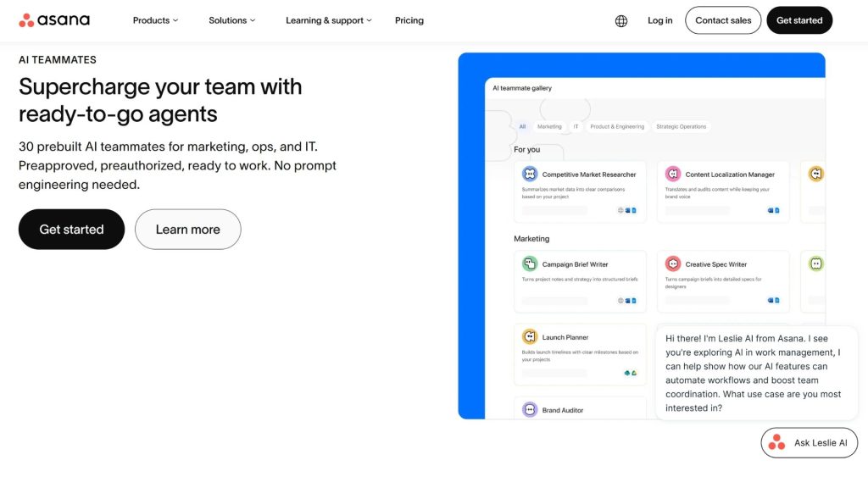
Task: Click Get started in the header
Action: (x=799, y=20)
